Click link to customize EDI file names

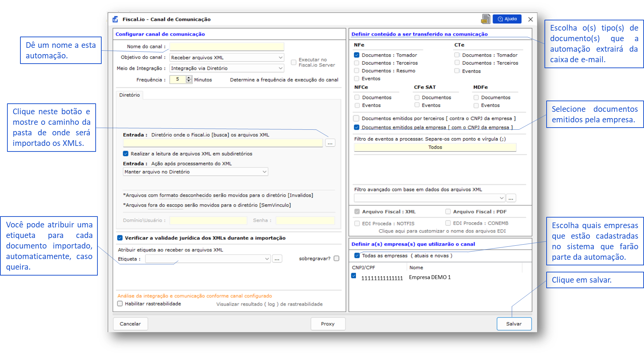pos(442,231)
